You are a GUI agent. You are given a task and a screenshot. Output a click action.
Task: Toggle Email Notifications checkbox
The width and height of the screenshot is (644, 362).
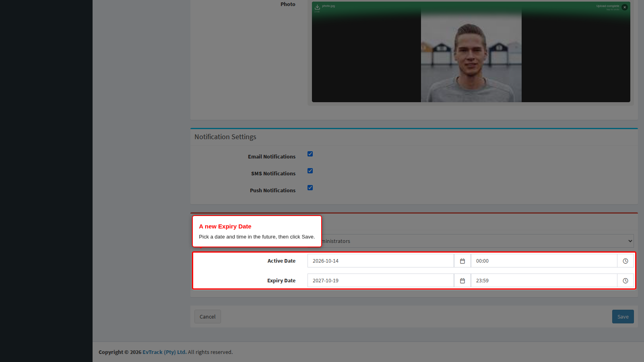[310, 154]
